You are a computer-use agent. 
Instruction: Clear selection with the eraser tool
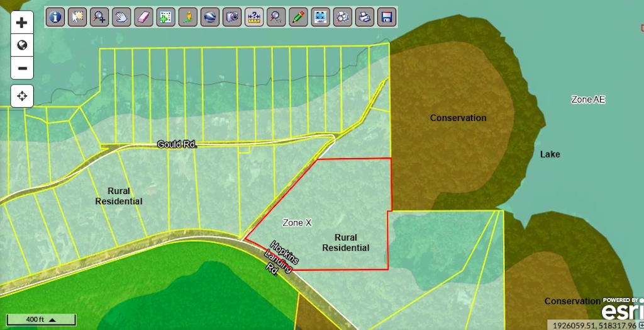point(143,17)
